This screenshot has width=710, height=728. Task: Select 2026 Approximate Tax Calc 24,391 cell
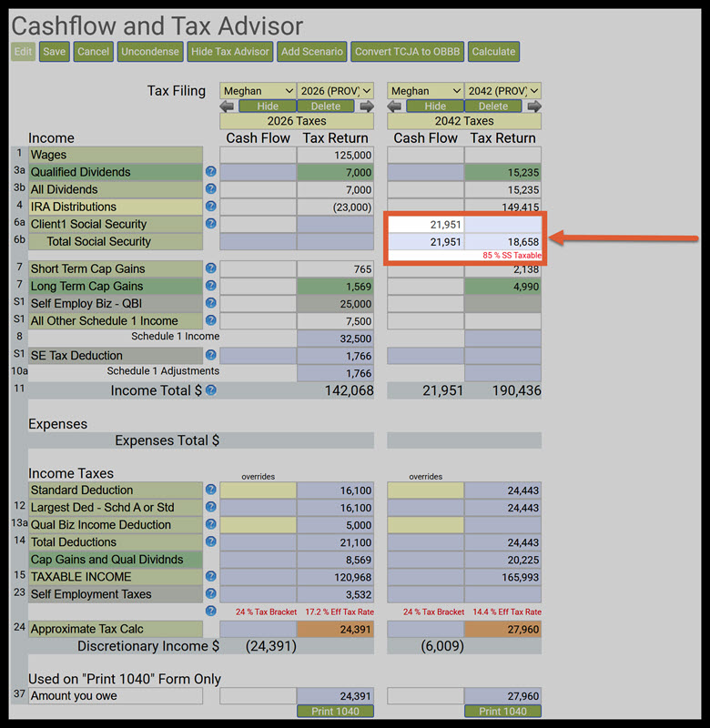coord(335,629)
